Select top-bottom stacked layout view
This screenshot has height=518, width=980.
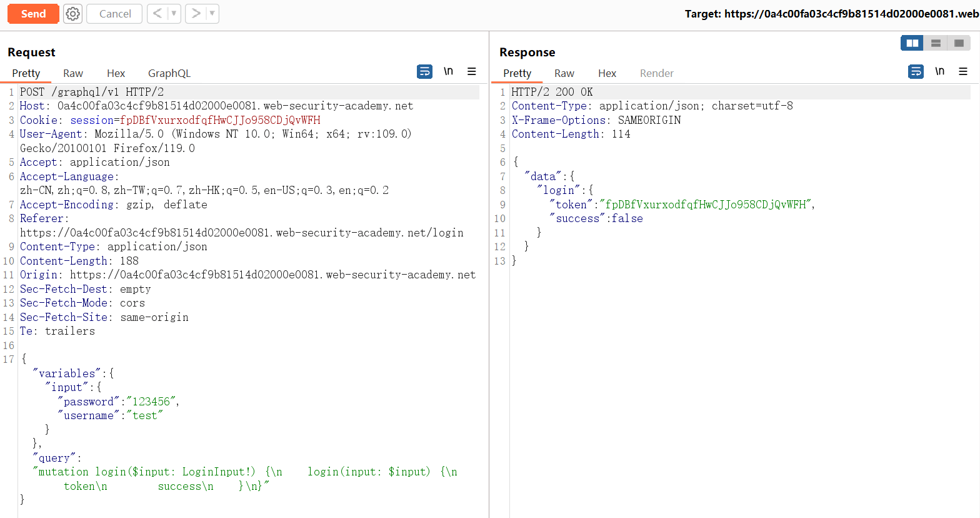pos(936,43)
